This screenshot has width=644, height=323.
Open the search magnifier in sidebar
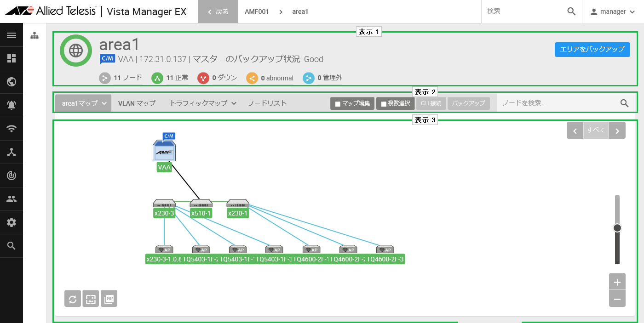pyautogui.click(x=11, y=246)
